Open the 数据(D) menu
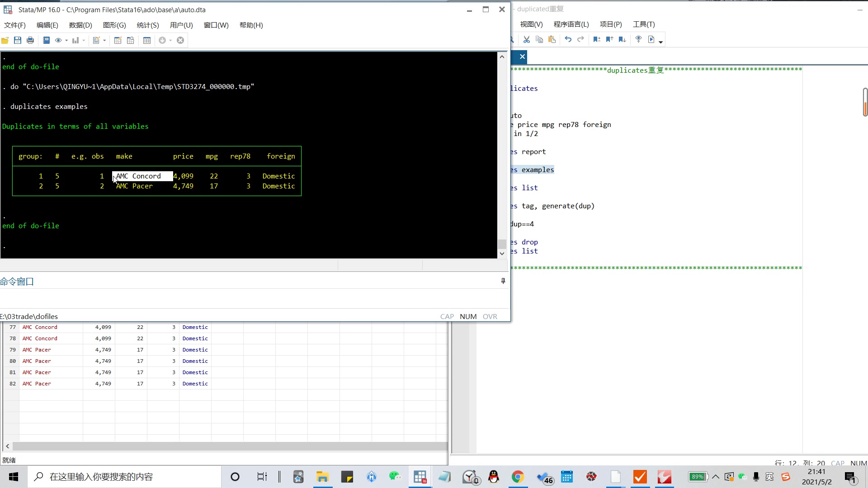The width and height of the screenshot is (868, 488). [80, 25]
